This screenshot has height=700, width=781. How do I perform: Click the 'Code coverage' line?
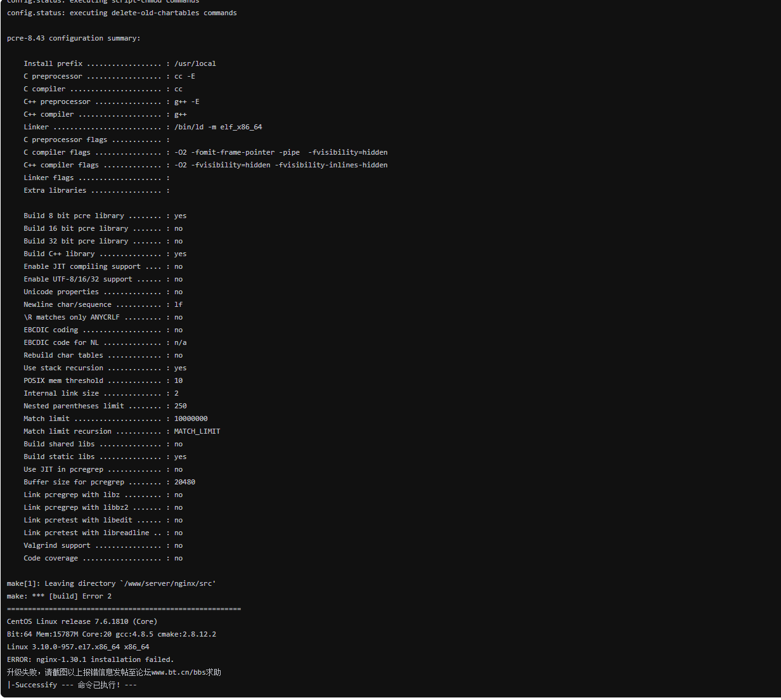tap(103, 558)
